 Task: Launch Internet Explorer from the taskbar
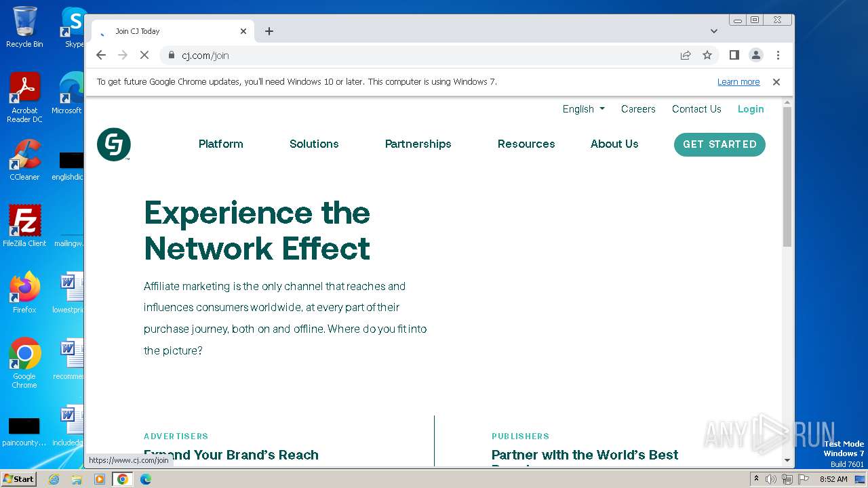54,479
